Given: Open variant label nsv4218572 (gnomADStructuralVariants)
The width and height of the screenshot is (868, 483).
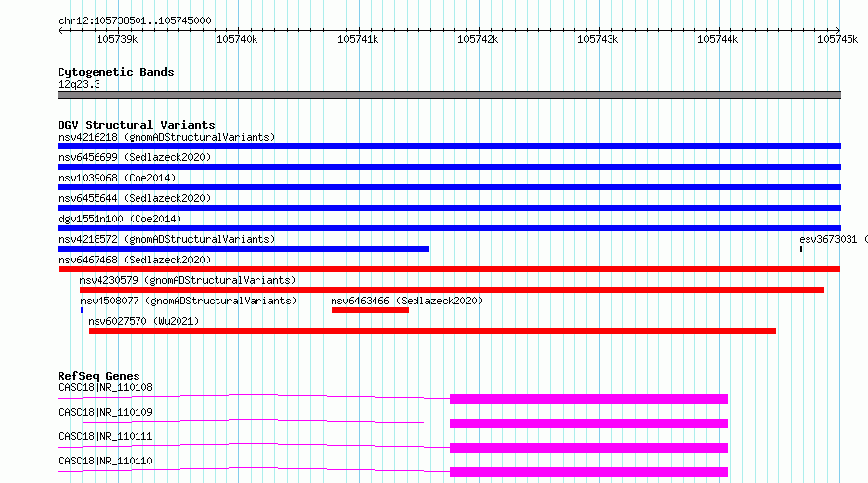Looking at the screenshot, I should click(x=167, y=239).
